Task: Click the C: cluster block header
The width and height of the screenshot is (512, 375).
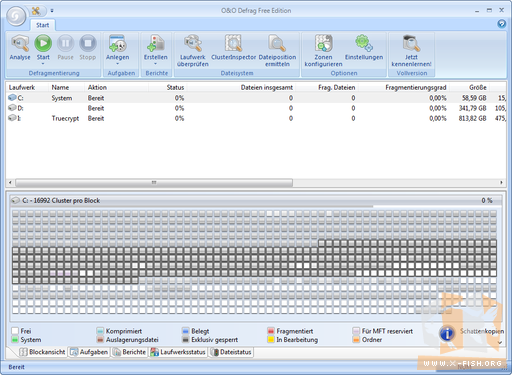Action: tap(255, 200)
